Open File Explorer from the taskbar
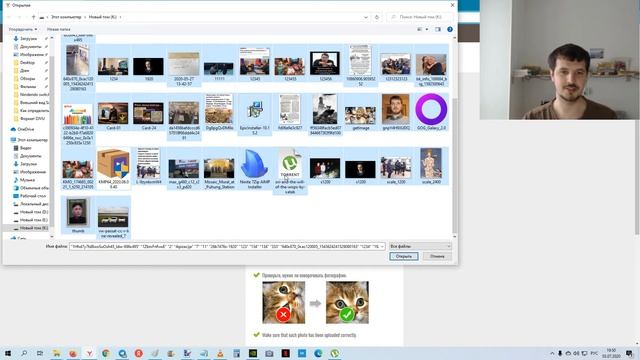 (x=56, y=353)
